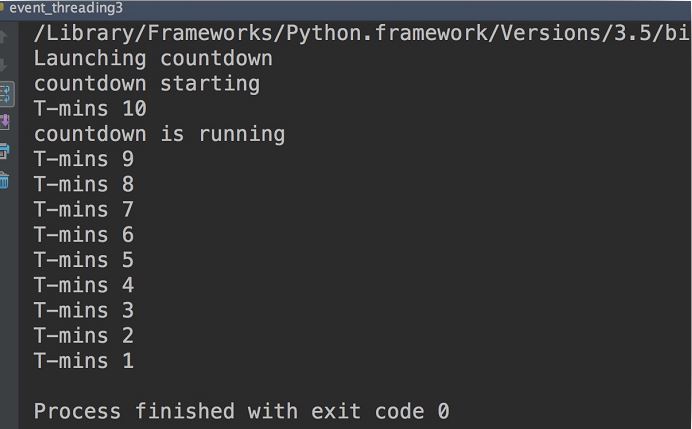Click the 'countdown starting' output line
The width and height of the screenshot is (692, 429).
tap(147, 83)
